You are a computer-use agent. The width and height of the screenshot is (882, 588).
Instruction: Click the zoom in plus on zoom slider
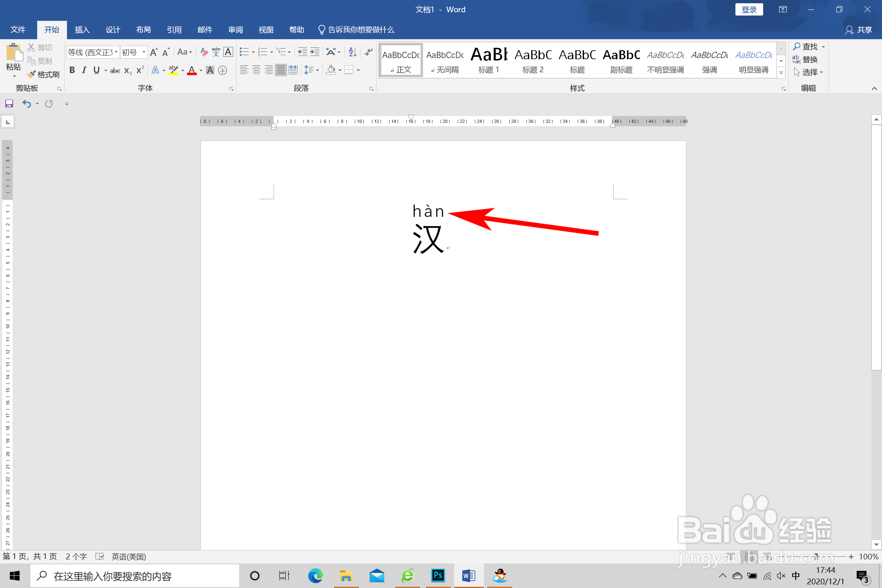[x=851, y=557]
